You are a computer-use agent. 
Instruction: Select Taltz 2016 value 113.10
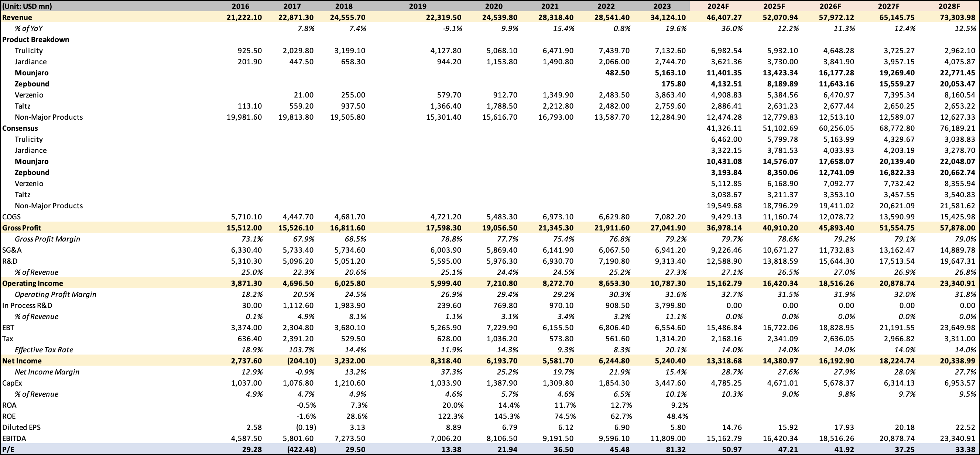(249, 105)
